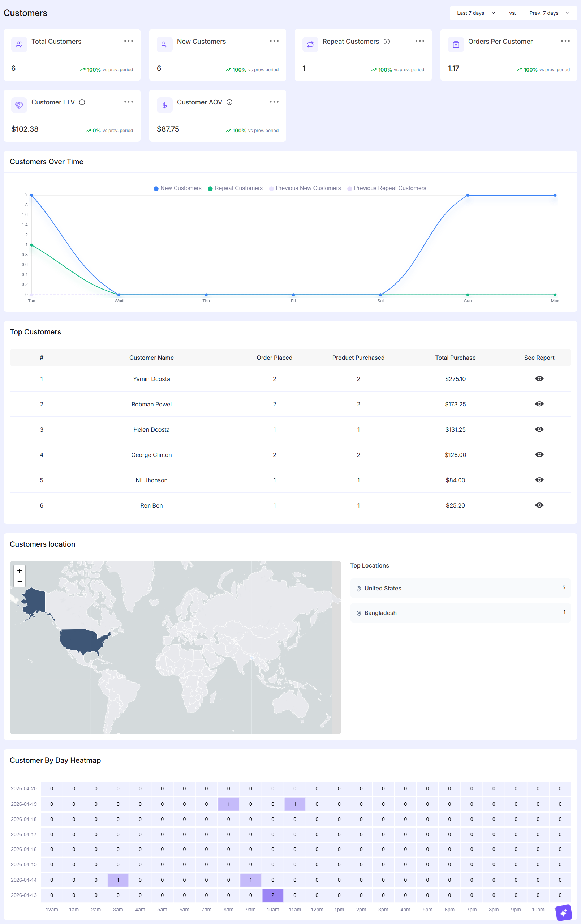The width and height of the screenshot is (581, 924).
Task: Open the New Customers three-dot menu
Action: pos(274,41)
